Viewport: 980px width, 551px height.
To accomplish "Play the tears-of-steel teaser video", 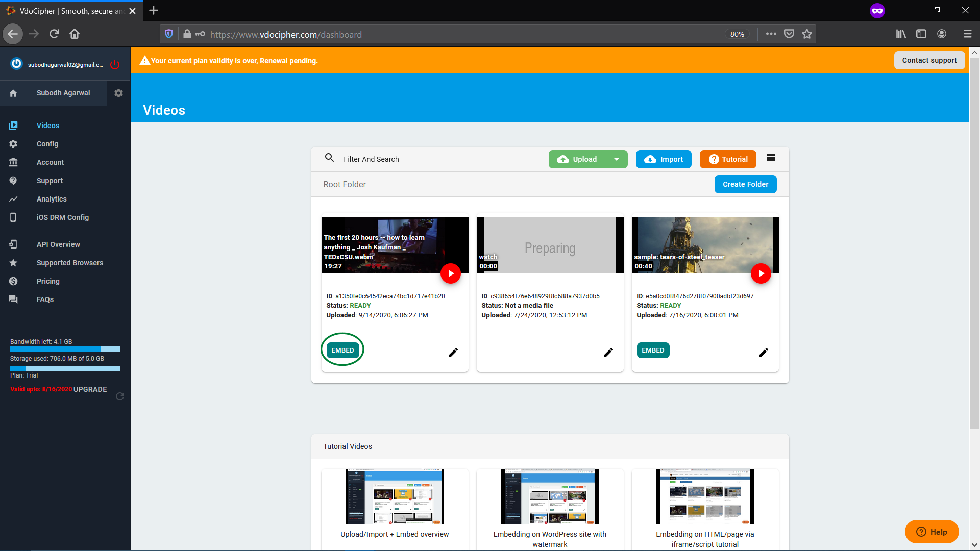I will (761, 273).
